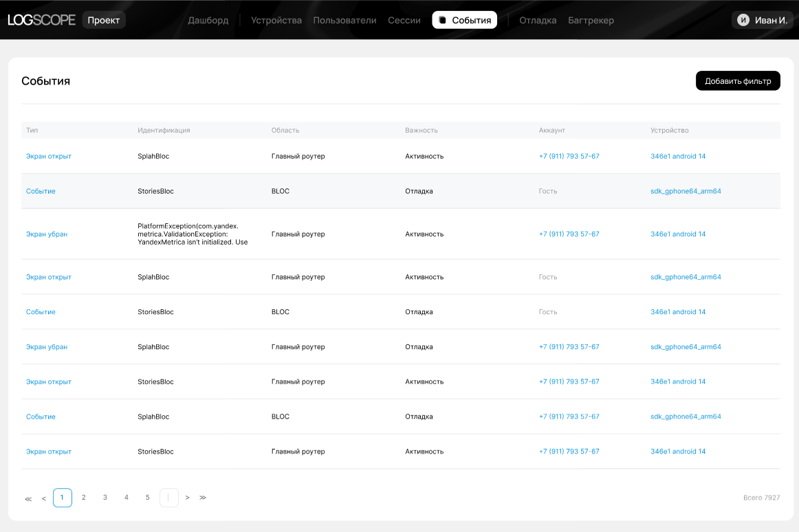Sort by the Важность column header
The image size is (799, 532).
coord(422,131)
